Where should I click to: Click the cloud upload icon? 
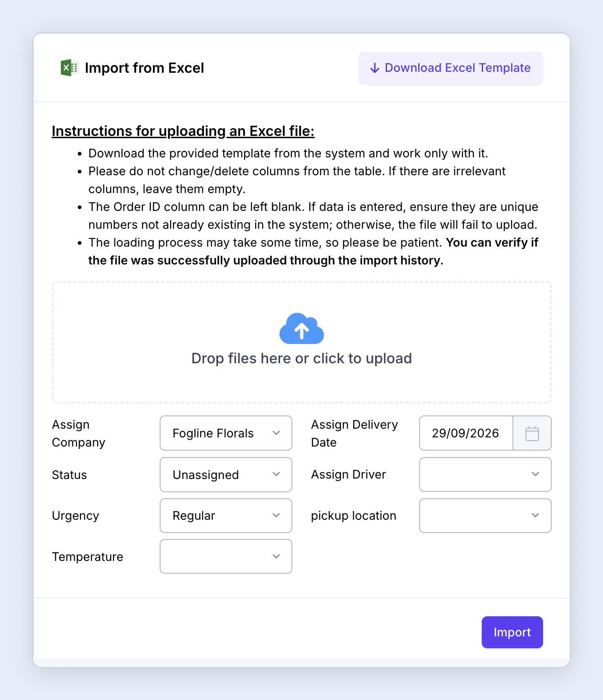tap(301, 328)
